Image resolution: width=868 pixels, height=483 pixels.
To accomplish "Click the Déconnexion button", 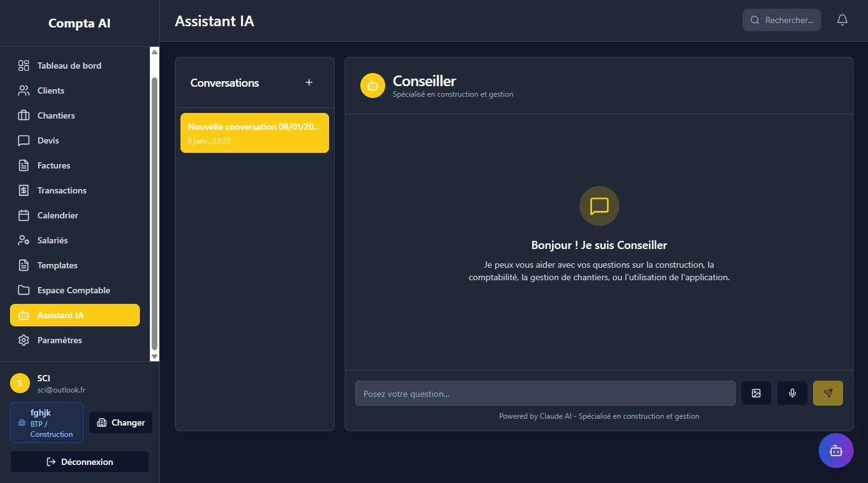I will tap(79, 461).
